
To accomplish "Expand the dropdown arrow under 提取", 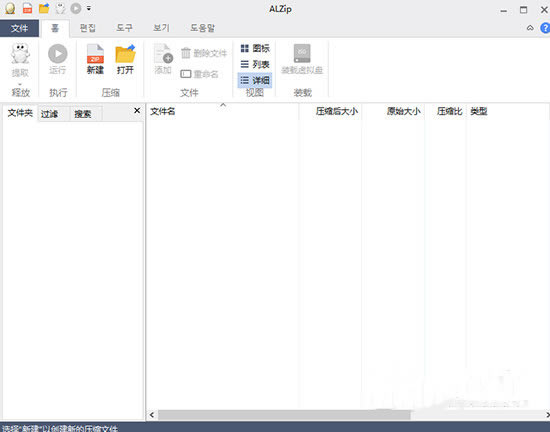I will pos(20,84).
